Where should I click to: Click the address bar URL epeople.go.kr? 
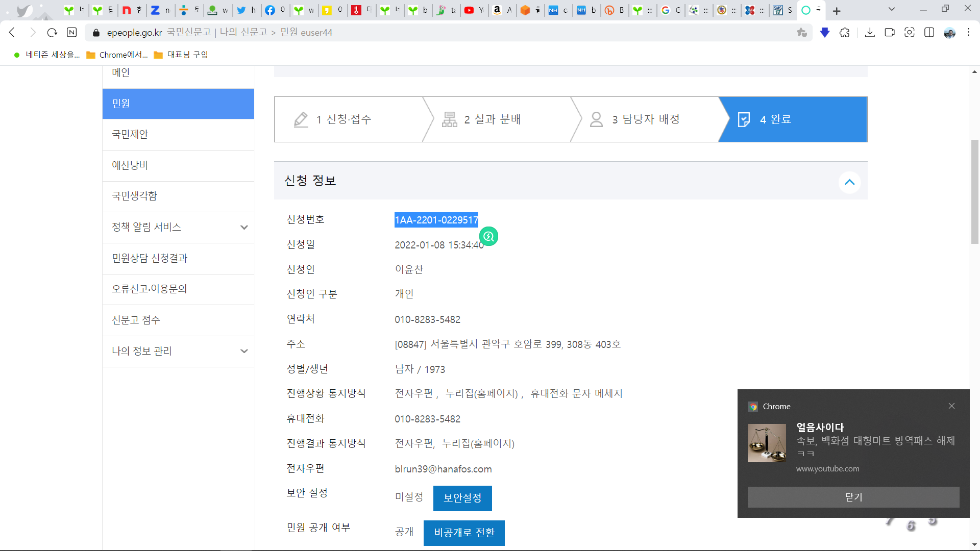pos(134,33)
